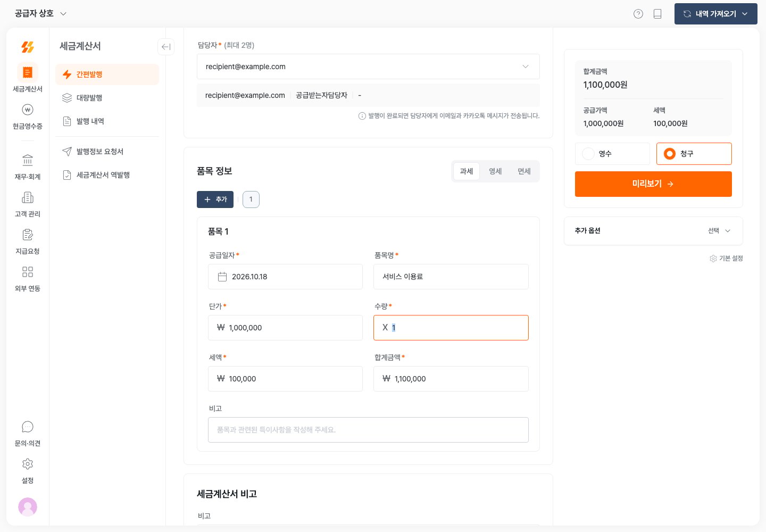This screenshot has width=766, height=532.
Task: Open the 재무·회계 bank icon
Action: tap(28, 160)
